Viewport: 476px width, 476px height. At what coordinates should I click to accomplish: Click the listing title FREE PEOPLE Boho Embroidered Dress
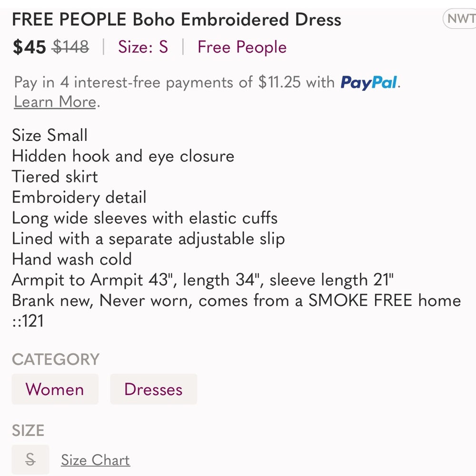tap(177, 19)
